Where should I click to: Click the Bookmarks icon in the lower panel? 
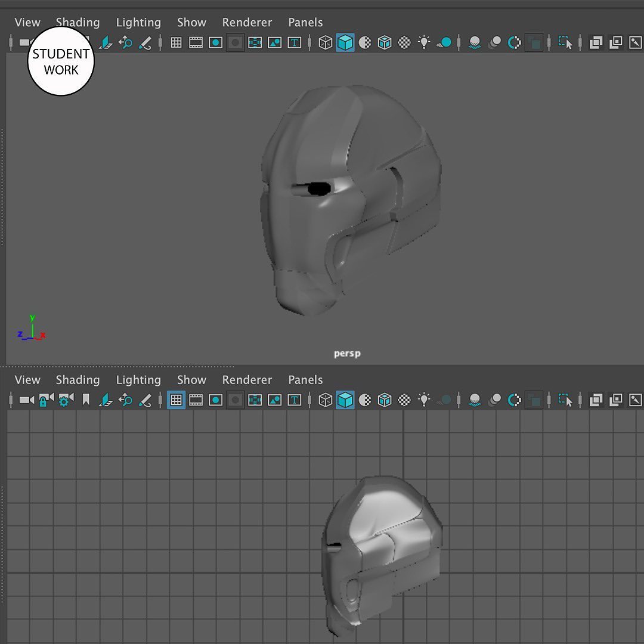86,400
